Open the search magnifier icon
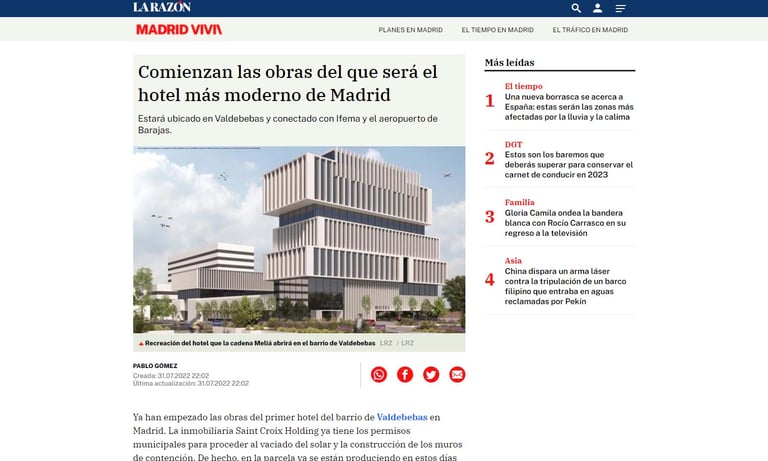Screen dimensions: 768x461 576,8
